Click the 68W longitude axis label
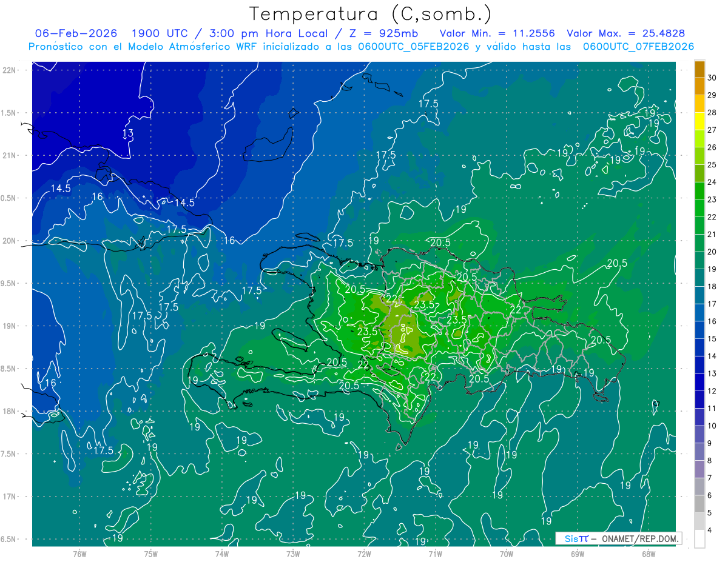The width and height of the screenshot is (728, 562). point(648,554)
